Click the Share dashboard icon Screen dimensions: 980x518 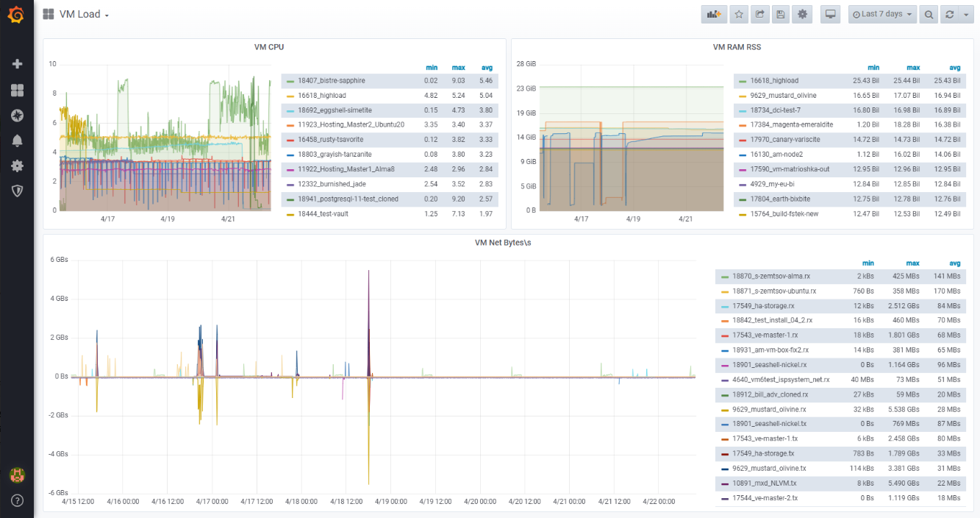pyautogui.click(x=760, y=14)
